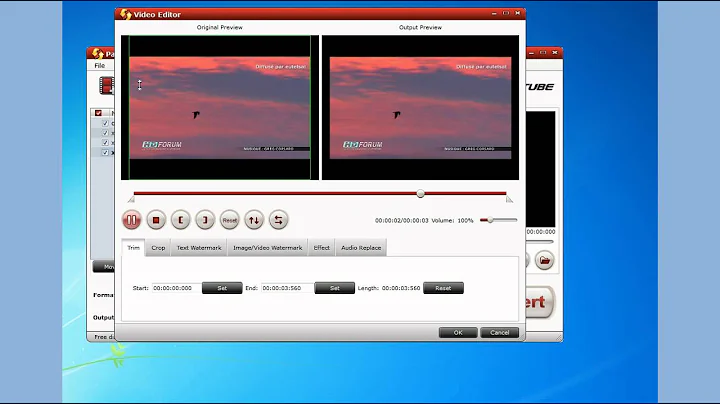Click the round Reset icon near playback controls
This screenshot has height=404, width=720.
pyautogui.click(x=230, y=220)
